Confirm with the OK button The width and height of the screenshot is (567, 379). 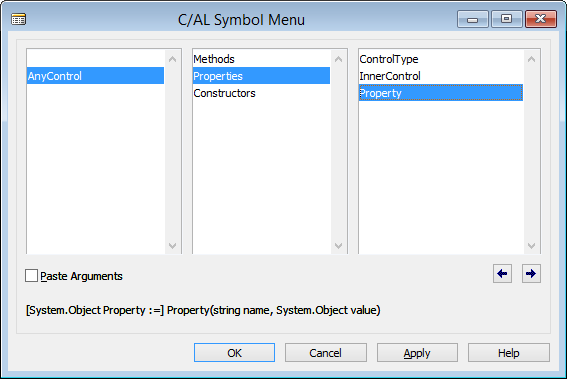click(x=234, y=353)
